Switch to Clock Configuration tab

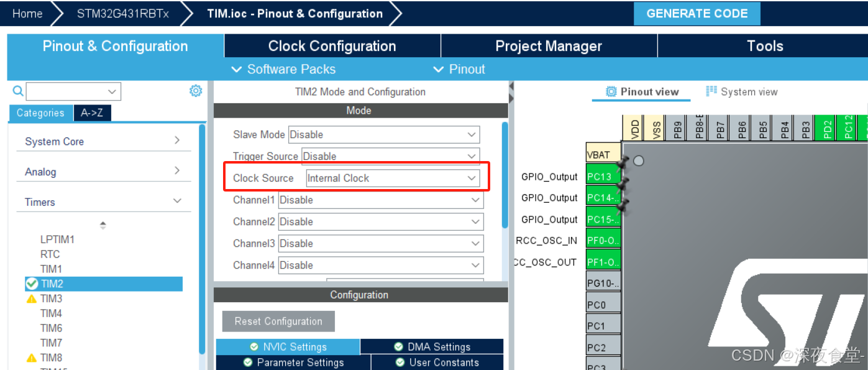[x=332, y=46]
